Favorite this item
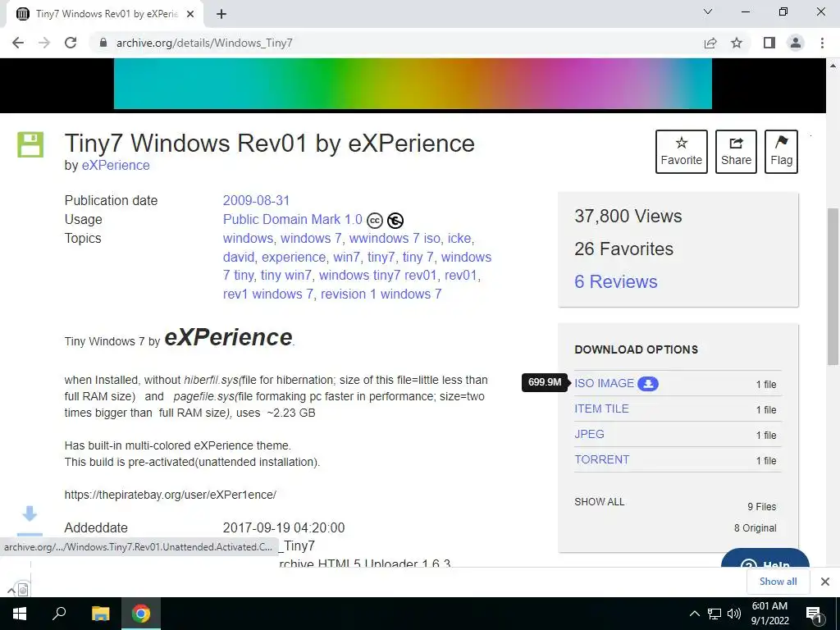This screenshot has width=840, height=630. click(x=682, y=152)
